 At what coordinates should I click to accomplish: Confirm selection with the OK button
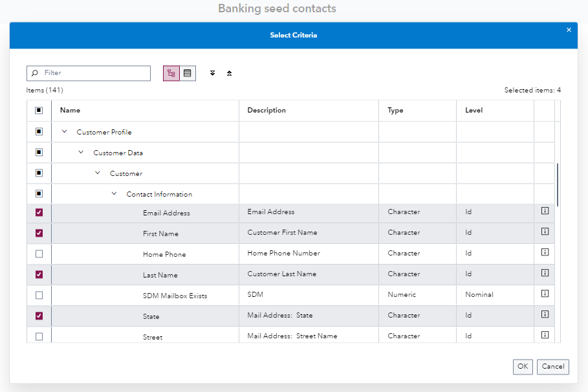pyautogui.click(x=523, y=367)
